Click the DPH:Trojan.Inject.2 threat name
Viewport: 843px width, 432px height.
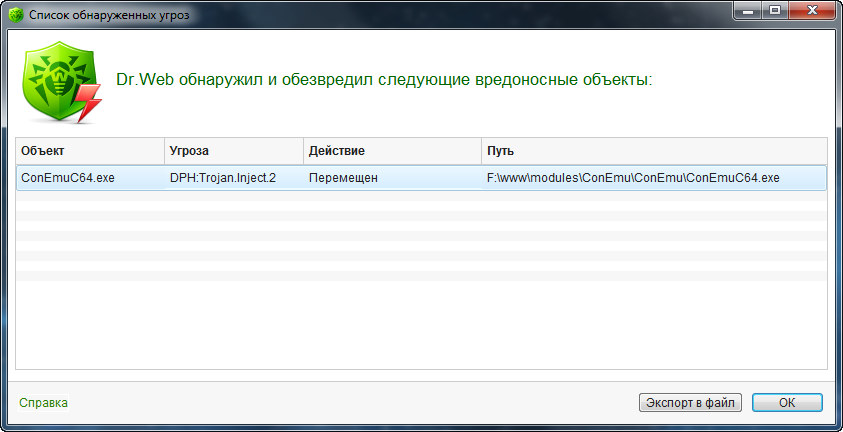tap(225, 178)
